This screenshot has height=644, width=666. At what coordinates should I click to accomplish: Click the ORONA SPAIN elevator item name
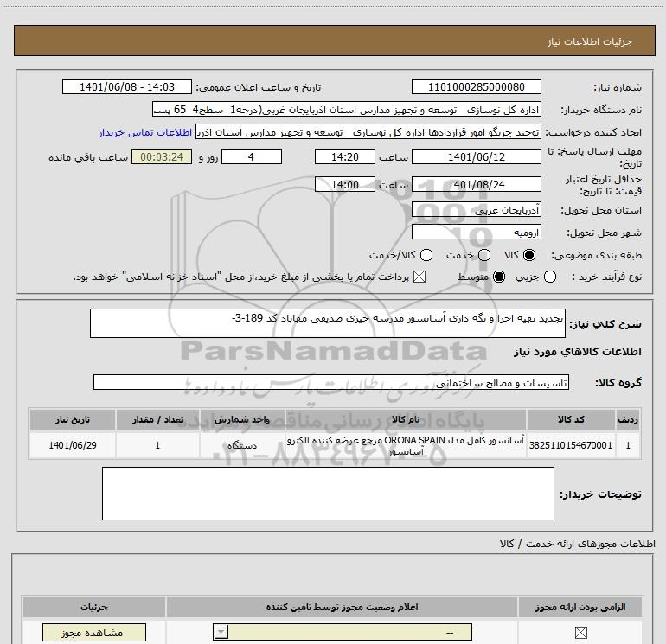(406, 446)
